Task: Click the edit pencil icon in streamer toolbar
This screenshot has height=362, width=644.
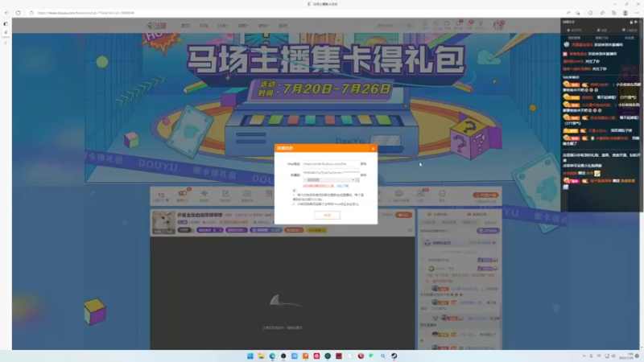Action: [x=225, y=195]
